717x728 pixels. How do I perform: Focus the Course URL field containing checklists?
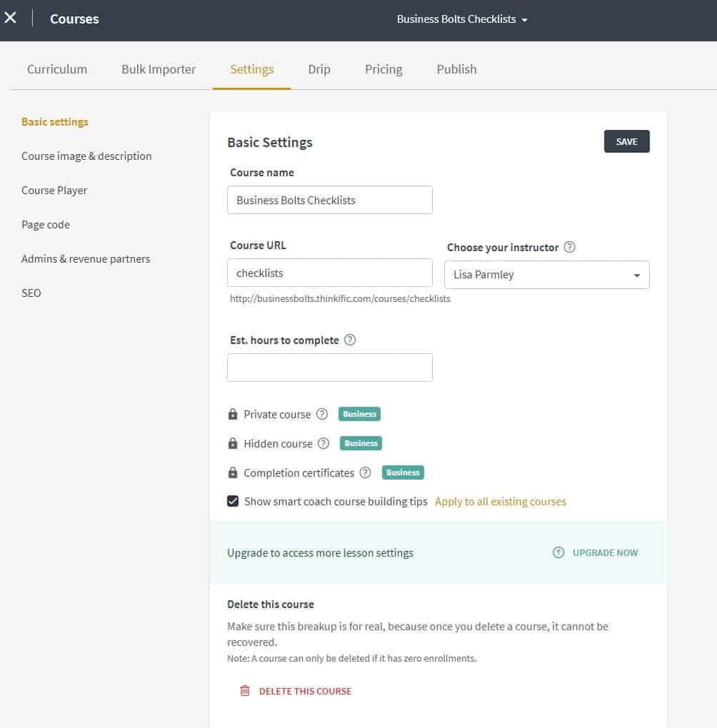[x=329, y=273]
